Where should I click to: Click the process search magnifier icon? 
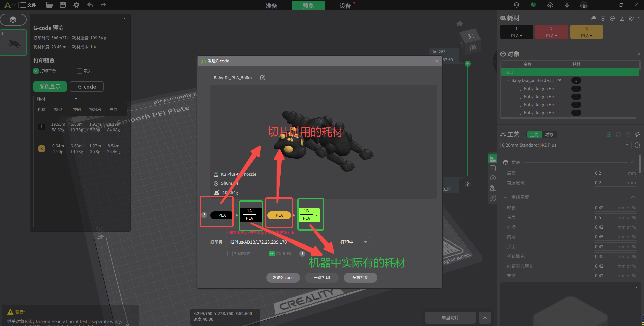pos(637,145)
